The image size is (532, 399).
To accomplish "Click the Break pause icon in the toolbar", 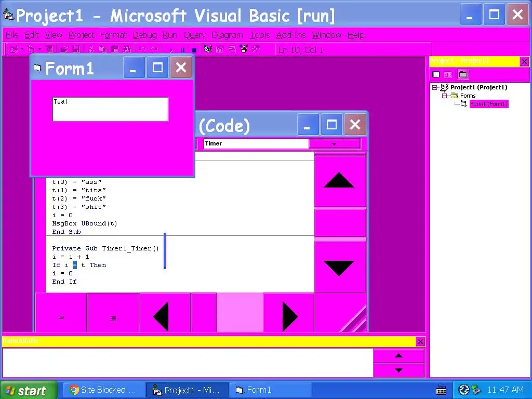I will point(183,50).
